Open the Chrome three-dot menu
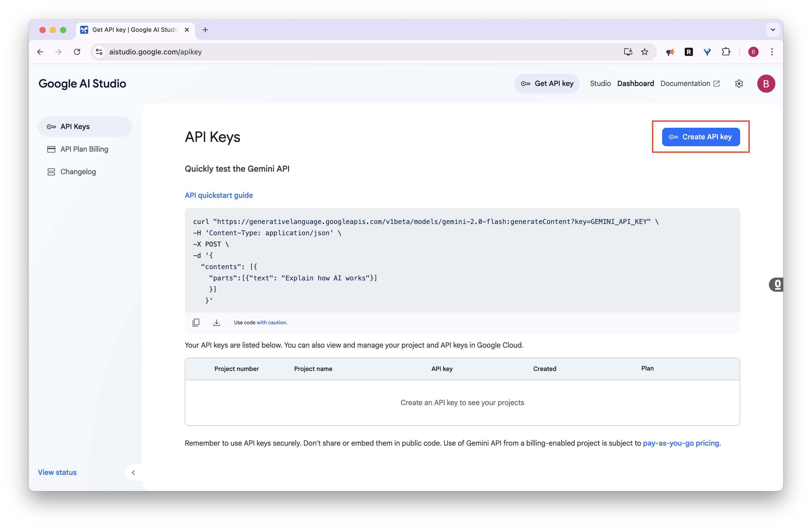The image size is (812, 529). point(772,52)
